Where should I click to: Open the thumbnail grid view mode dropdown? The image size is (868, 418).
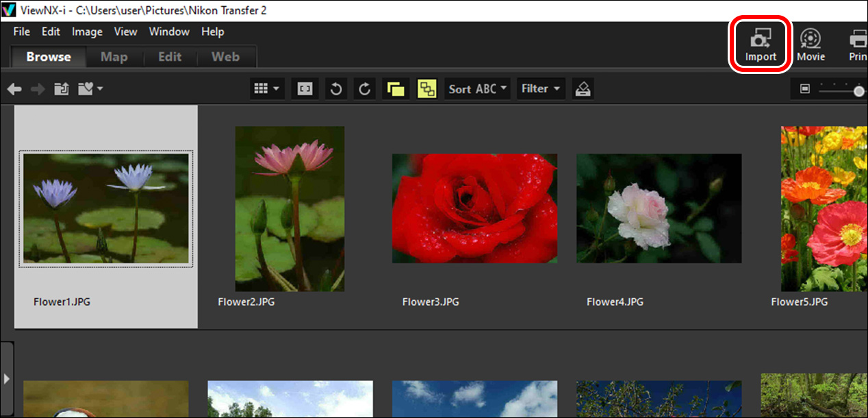[267, 89]
